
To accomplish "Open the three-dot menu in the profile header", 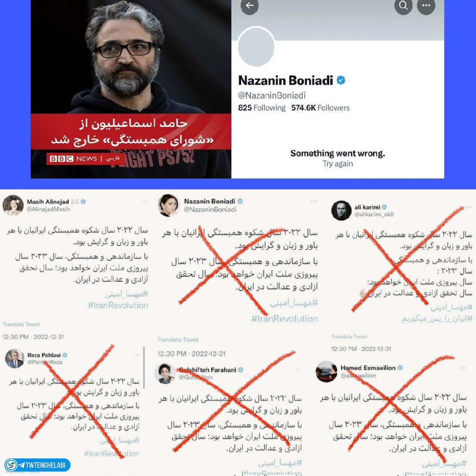I will pyautogui.click(x=426, y=5).
